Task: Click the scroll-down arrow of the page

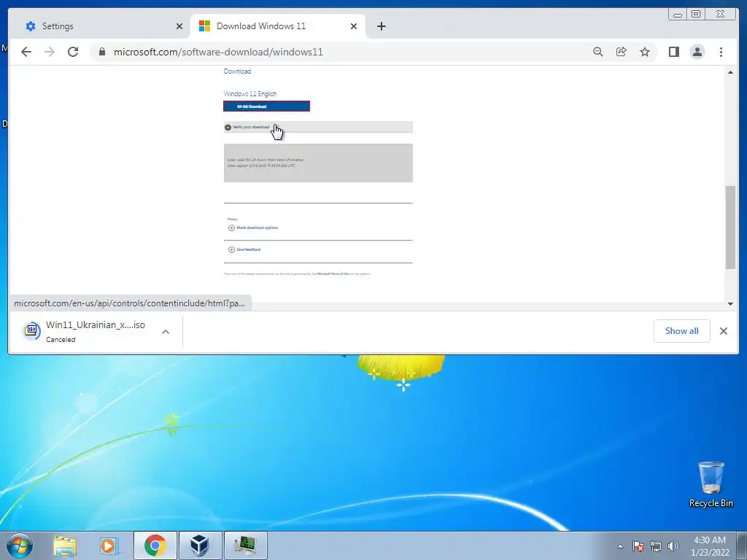Action: tap(730, 303)
